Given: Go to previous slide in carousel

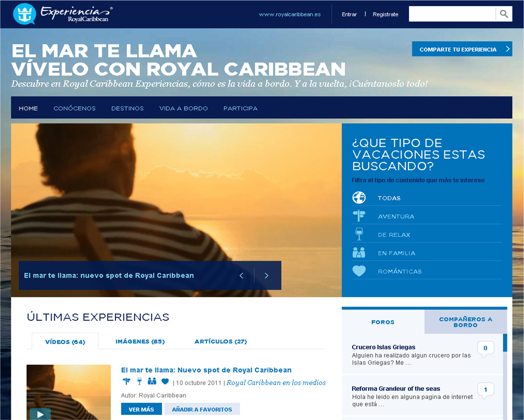Looking at the screenshot, I should tap(241, 275).
